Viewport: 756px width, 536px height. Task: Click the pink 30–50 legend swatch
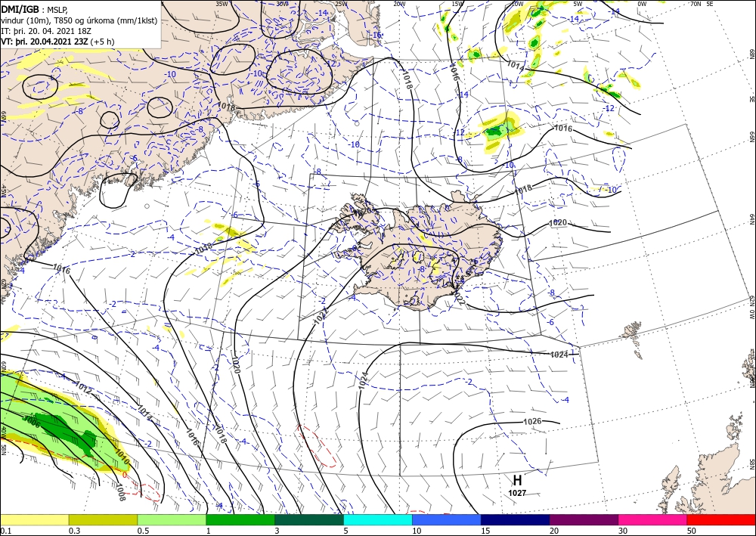tap(653, 519)
